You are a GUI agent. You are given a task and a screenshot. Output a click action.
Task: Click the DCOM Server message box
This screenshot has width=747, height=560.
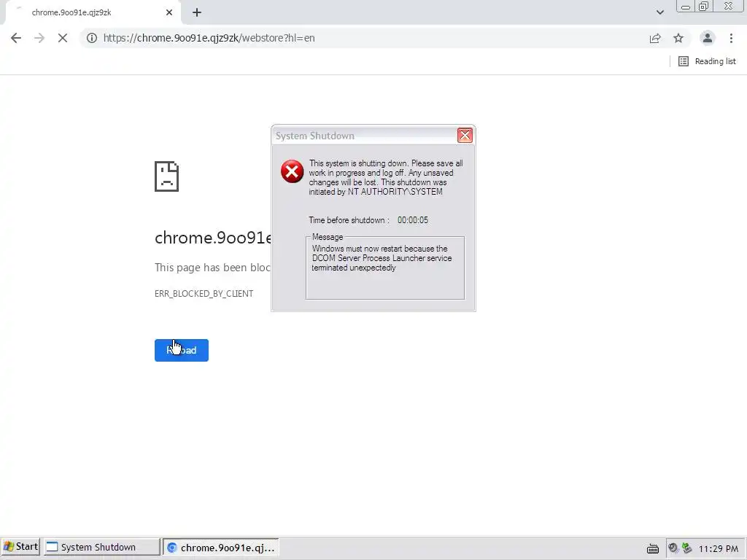(x=385, y=268)
